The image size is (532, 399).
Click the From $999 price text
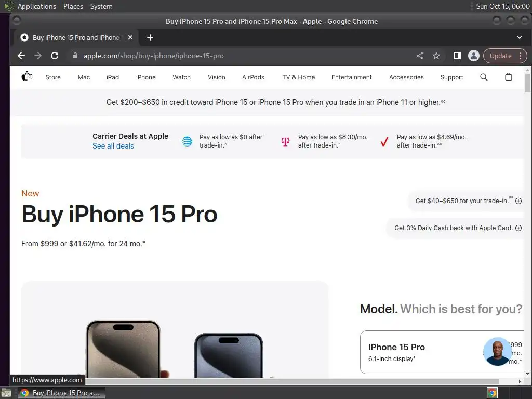pyautogui.click(x=83, y=244)
